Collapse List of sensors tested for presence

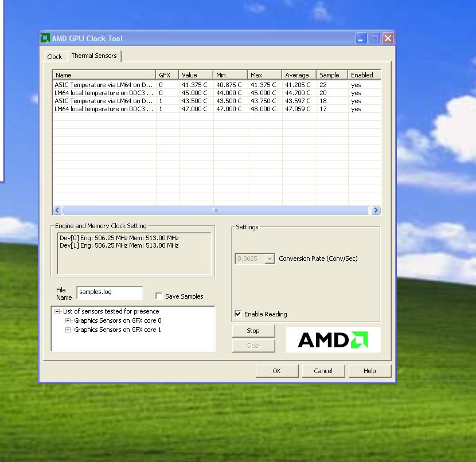click(x=57, y=312)
